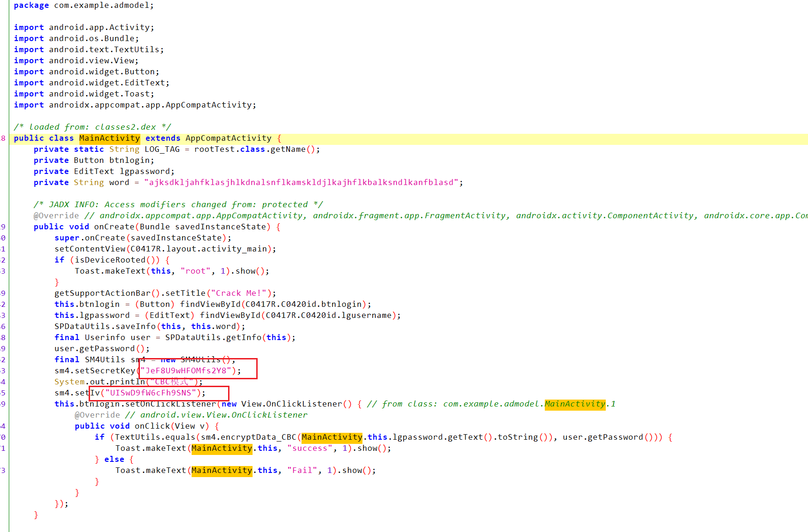Image resolution: width=808 pixels, height=532 pixels.
Task: Click AppCompatActivity after the extends keyword
Action: pos(228,138)
